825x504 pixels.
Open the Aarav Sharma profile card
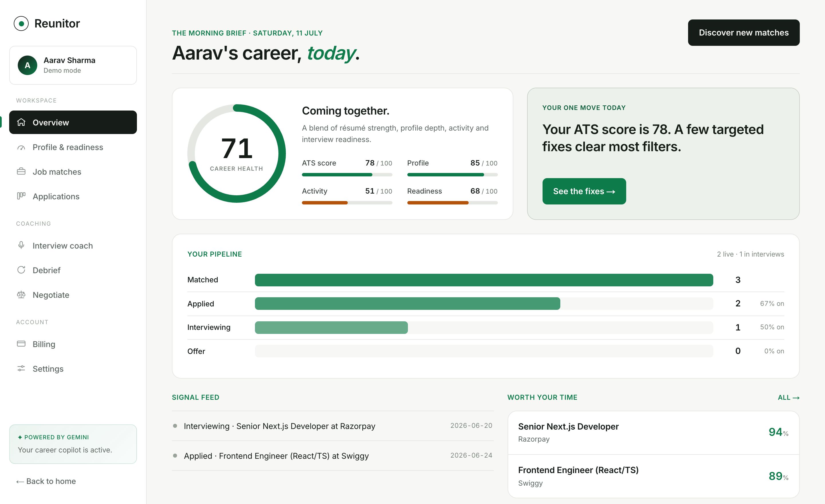(73, 65)
